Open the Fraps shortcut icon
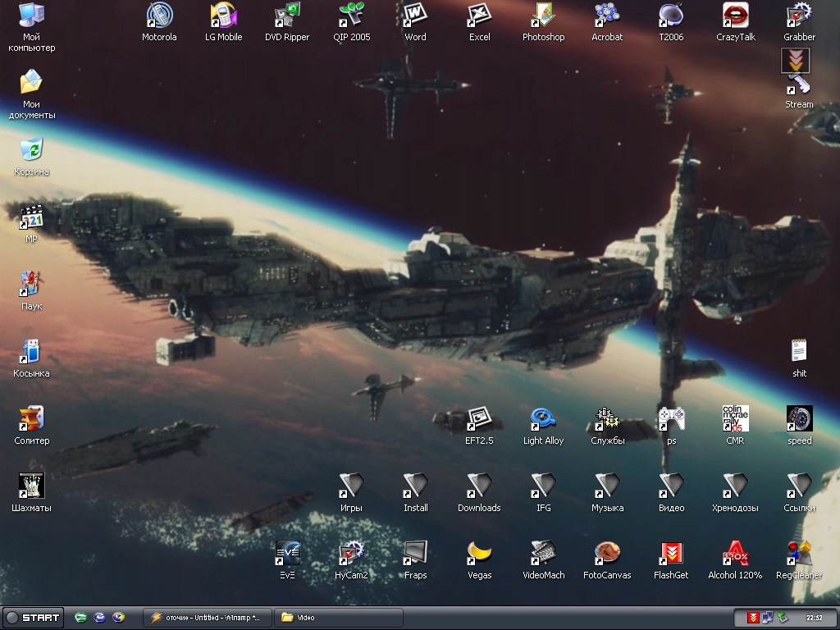Screen dimensions: 840x630 (415, 553)
